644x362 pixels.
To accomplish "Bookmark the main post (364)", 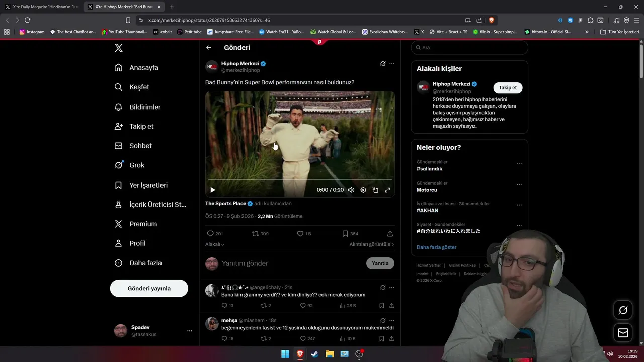I will (350, 234).
